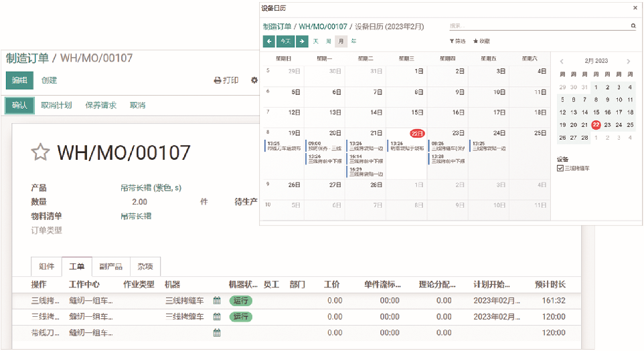
Task: Switch to the 组件 tab
Action: tap(47, 267)
